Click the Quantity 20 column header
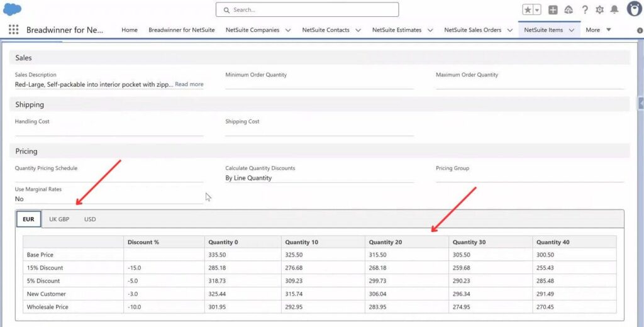Viewport: 644px width, 327px height. pos(407,242)
